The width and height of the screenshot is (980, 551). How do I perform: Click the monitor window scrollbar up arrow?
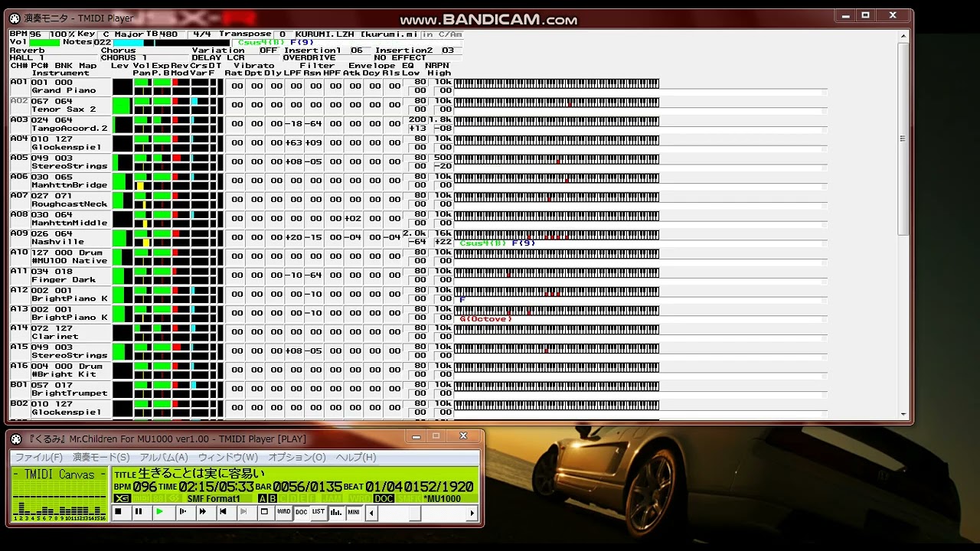click(903, 35)
